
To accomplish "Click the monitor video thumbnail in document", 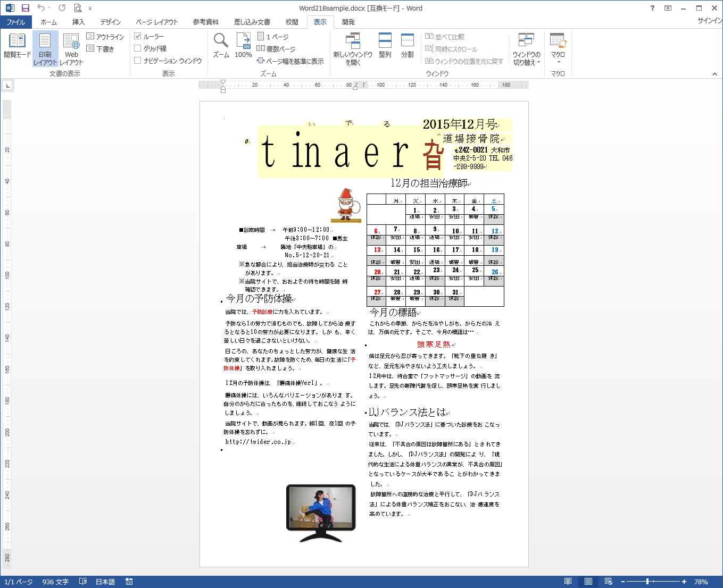I will click(x=321, y=513).
